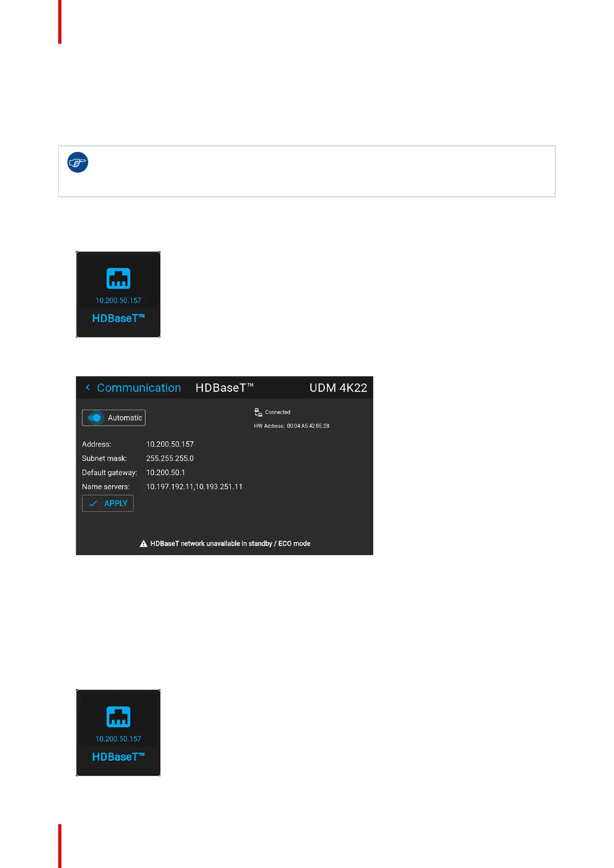
Task: Click the Connected network status icon
Action: pos(258,412)
